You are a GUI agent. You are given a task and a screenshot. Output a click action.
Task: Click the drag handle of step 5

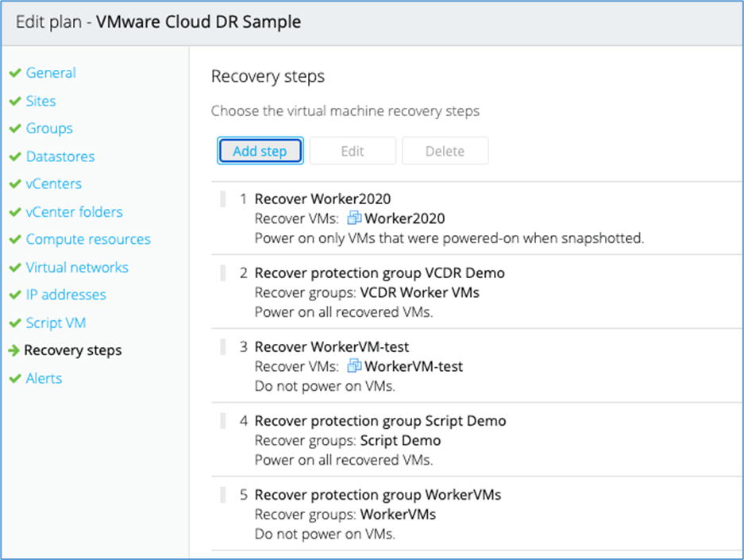[223, 494]
